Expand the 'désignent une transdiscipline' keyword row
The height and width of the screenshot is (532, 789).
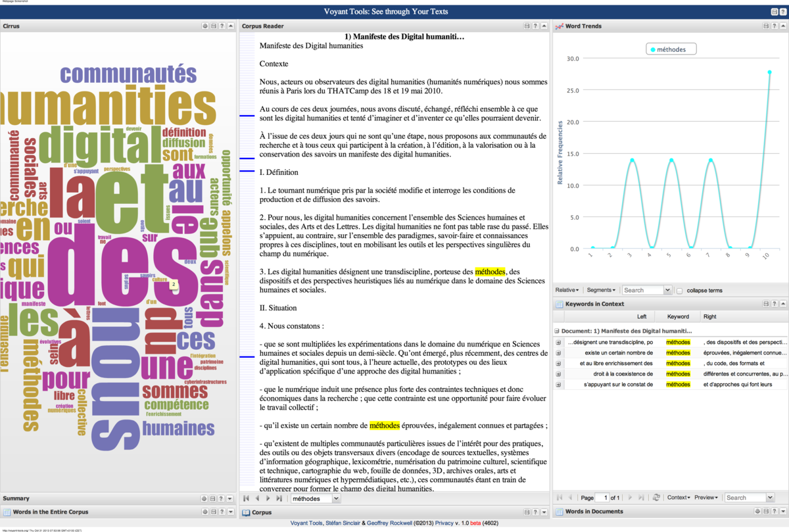coord(558,342)
